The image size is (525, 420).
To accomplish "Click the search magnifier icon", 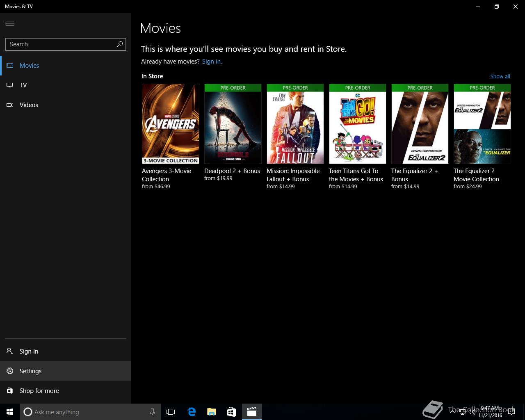I will click(x=120, y=44).
